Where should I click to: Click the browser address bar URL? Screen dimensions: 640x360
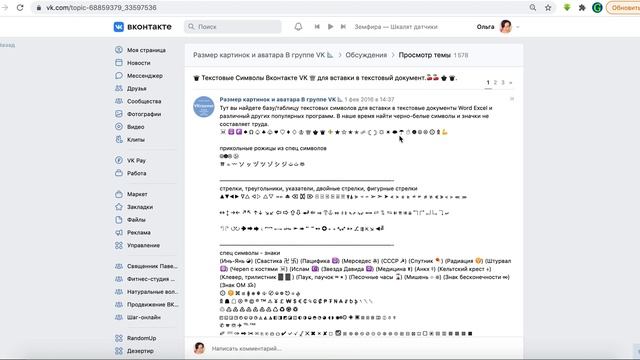(x=101, y=8)
